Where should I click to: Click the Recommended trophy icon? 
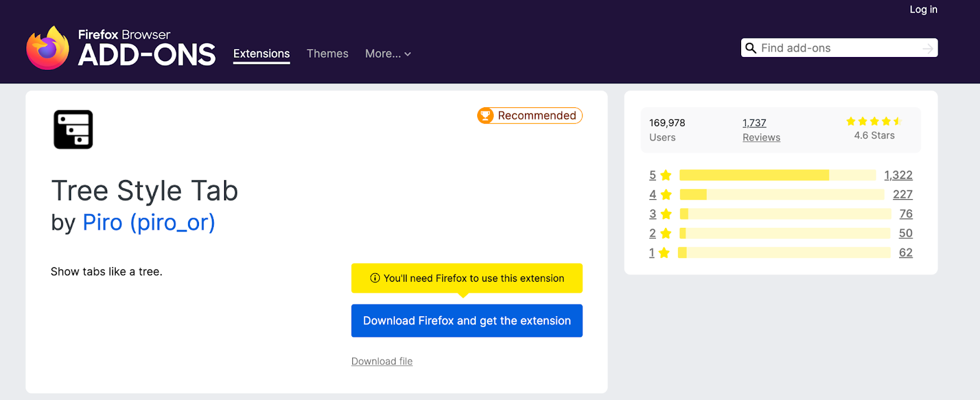pos(486,115)
